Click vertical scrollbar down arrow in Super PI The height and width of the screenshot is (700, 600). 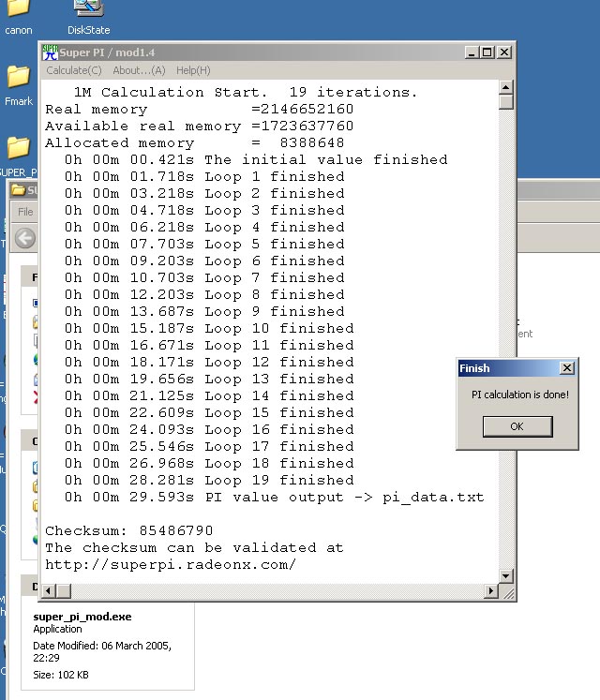point(505,576)
